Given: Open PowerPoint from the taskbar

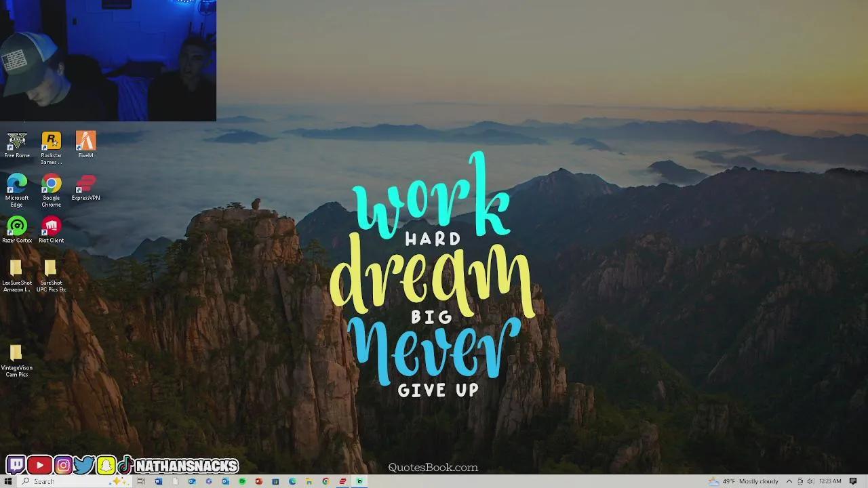Looking at the screenshot, I should pos(258,481).
